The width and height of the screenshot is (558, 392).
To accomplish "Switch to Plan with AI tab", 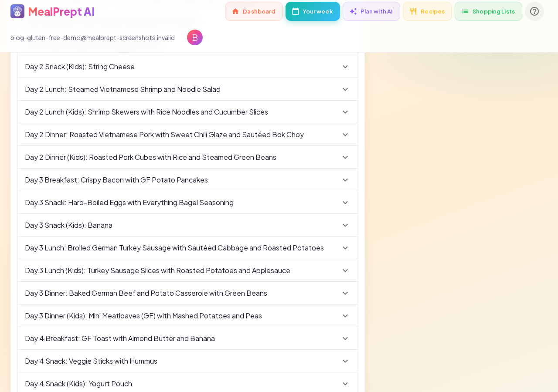I will [371, 11].
